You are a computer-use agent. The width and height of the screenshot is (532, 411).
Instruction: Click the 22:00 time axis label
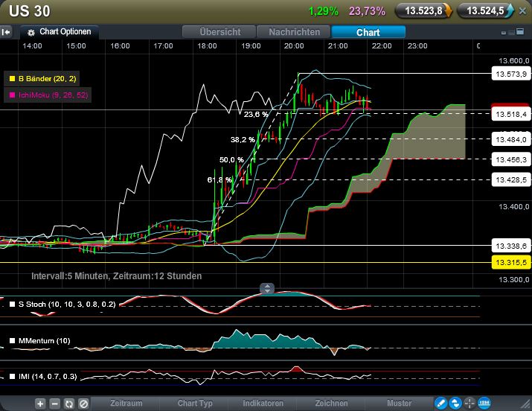(382, 46)
